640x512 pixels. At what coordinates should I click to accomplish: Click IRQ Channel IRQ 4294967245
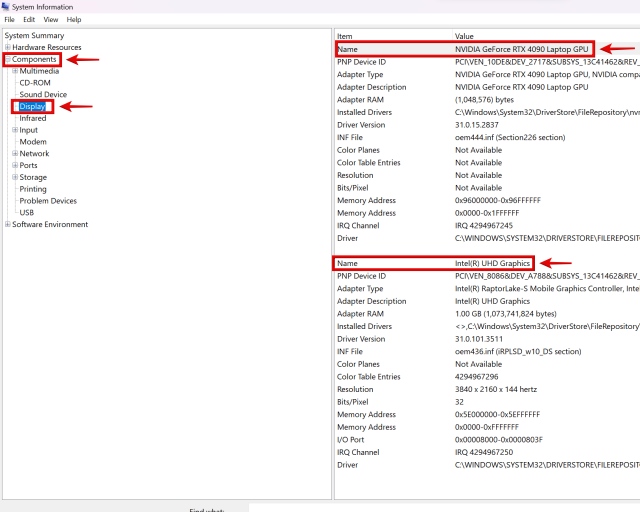click(484, 226)
